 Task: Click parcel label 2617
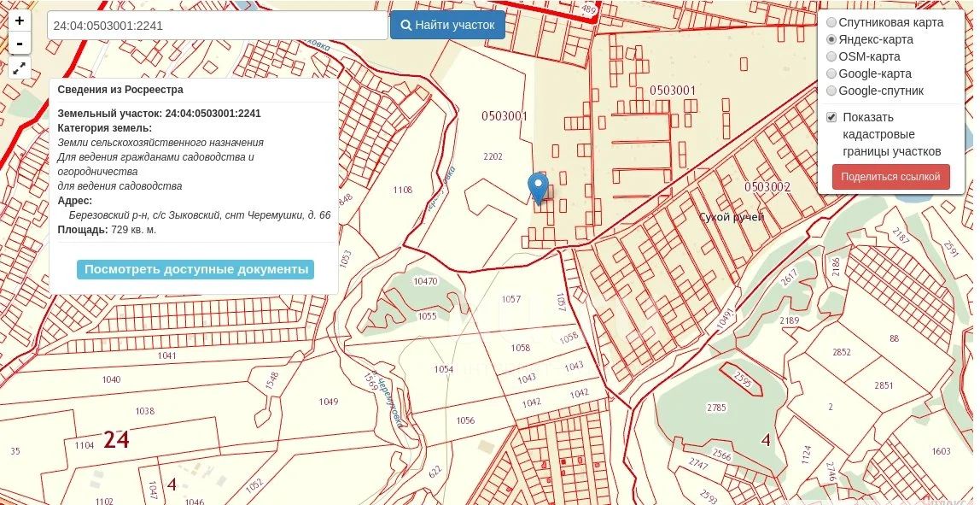[790, 278]
